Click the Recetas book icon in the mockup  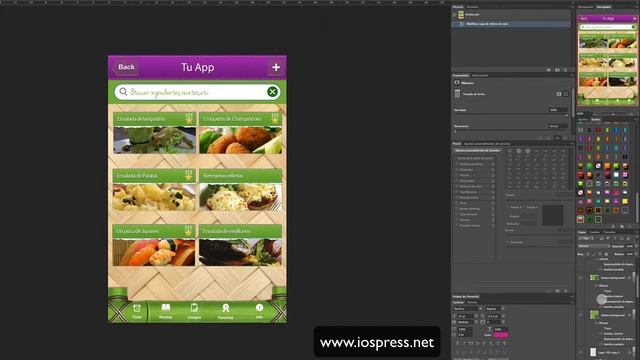pyautogui.click(x=165, y=307)
